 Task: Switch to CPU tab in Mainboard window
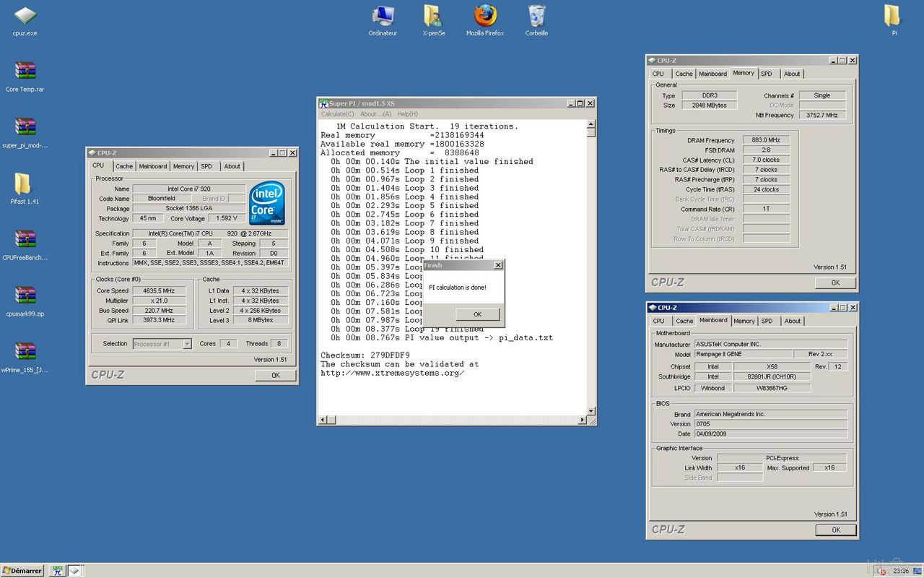pos(659,321)
